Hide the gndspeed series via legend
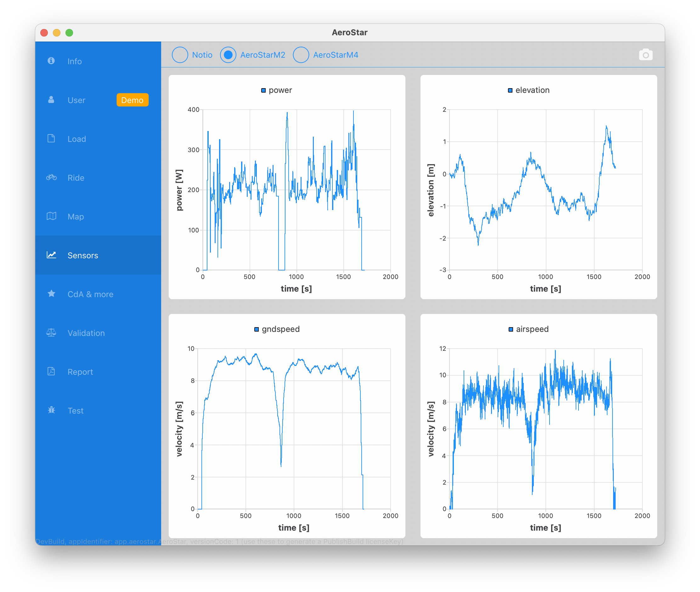The height and width of the screenshot is (592, 700). (x=280, y=329)
